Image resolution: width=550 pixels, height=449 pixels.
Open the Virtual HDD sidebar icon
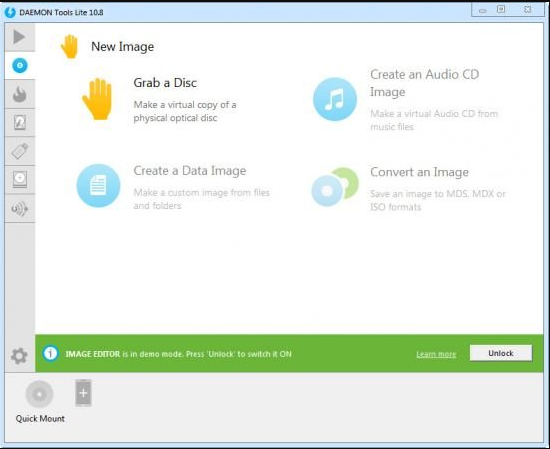[20, 122]
